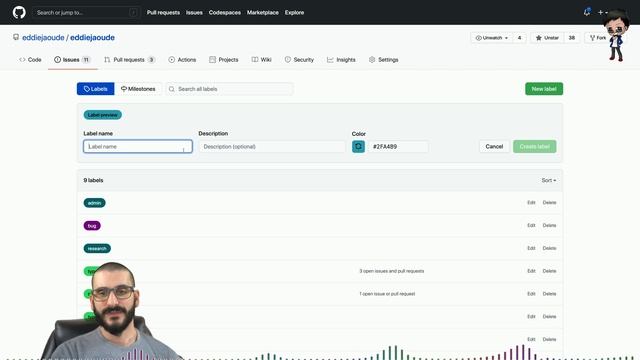This screenshot has height=360, width=640.
Task: Delete the research label
Action: point(549,248)
